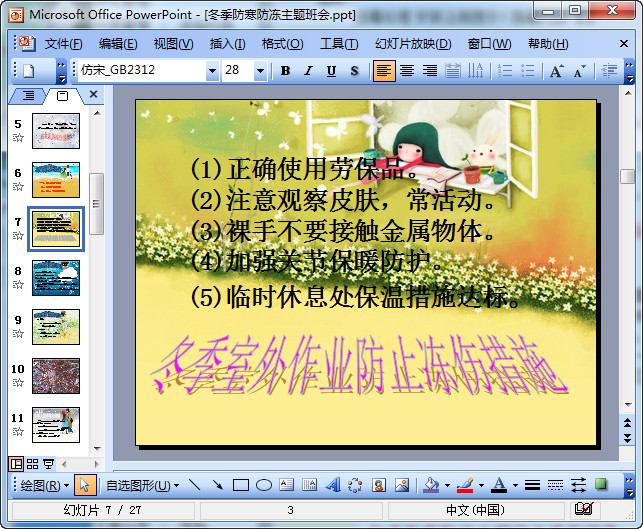Image resolution: width=643 pixels, height=529 pixels.
Task: Toggle Underline formatting
Action: point(331,71)
